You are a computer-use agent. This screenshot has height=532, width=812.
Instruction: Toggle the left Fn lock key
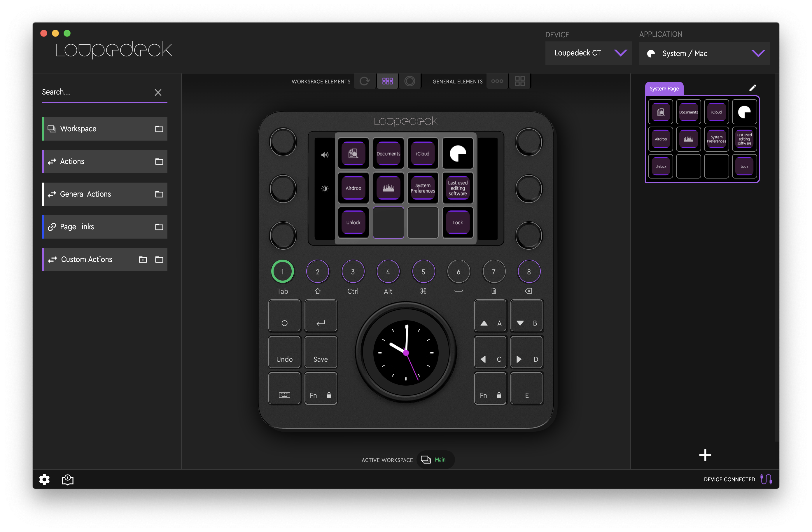[x=320, y=389]
